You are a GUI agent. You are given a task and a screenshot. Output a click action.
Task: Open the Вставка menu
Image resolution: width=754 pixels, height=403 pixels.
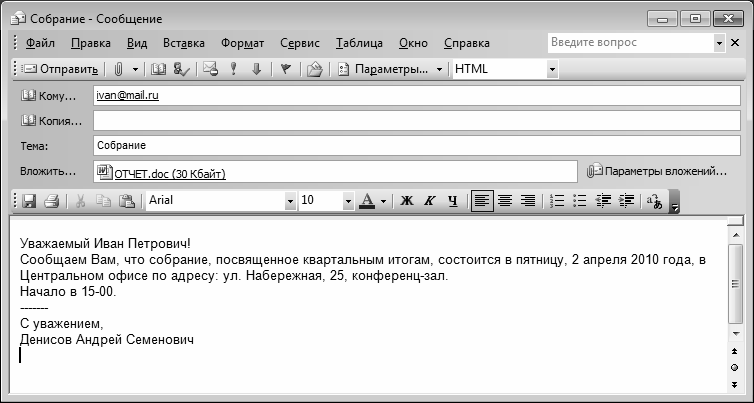[184, 43]
